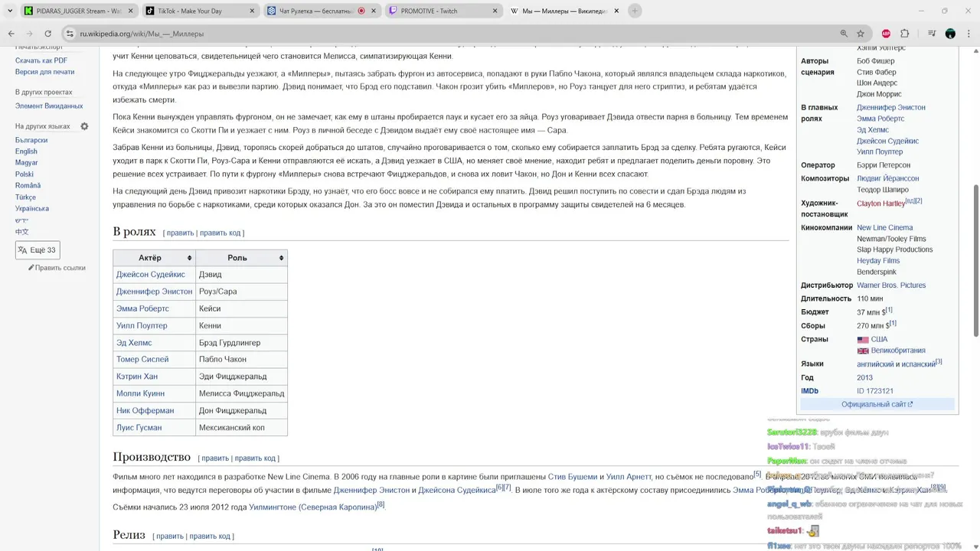Open the Официальный сайт external link
980x551 pixels.
(x=877, y=405)
